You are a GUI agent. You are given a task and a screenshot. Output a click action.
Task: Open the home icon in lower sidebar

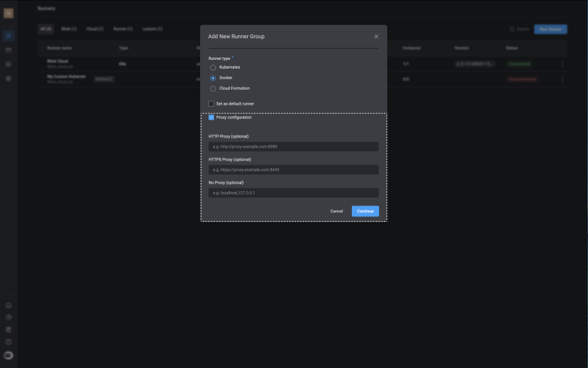pyautogui.click(x=8, y=305)
